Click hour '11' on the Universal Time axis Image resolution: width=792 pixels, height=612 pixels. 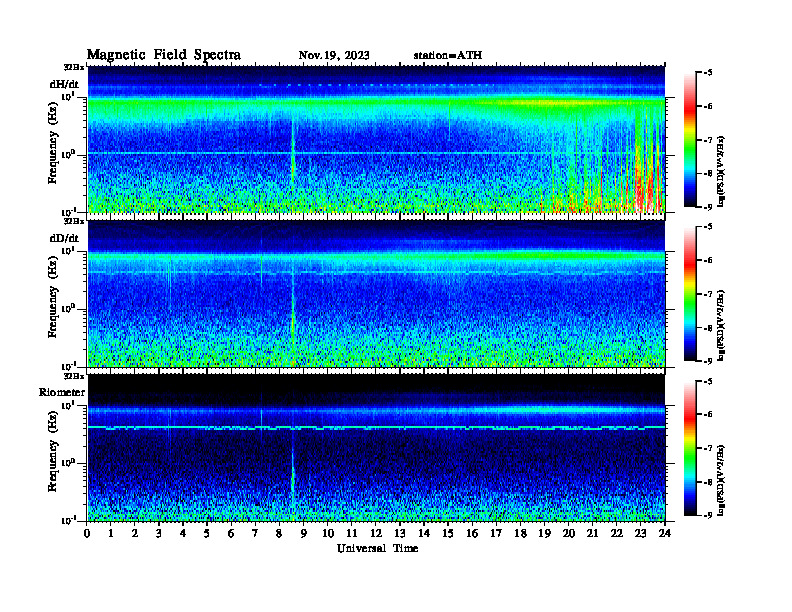pos(352,533)
